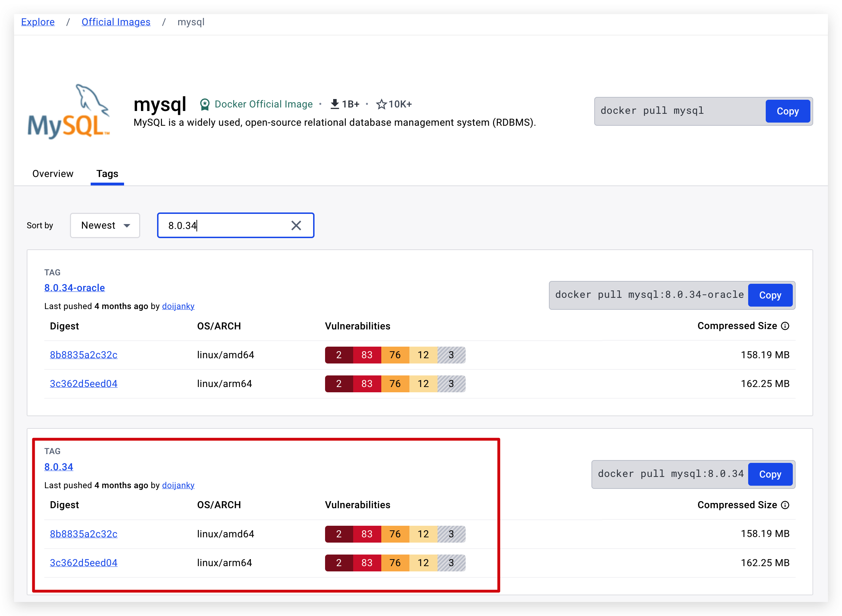
Task: Click the info icon next to Compressed Size in 8.0.34 card
Action: (785, 505)
